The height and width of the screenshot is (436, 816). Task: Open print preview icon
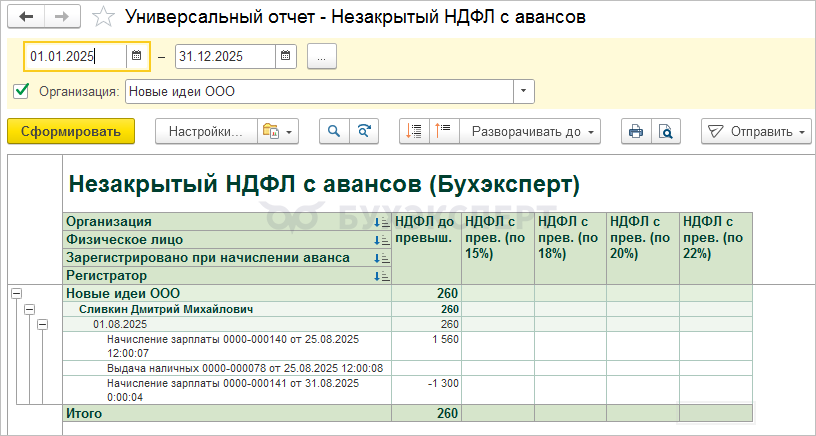coord(666,131)
